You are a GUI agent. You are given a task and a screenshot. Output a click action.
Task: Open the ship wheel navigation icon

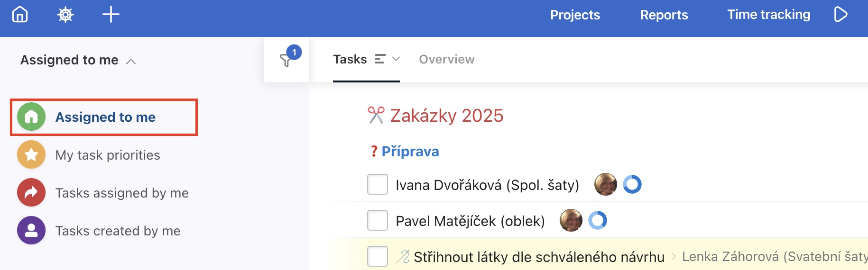tap(65, 15)
